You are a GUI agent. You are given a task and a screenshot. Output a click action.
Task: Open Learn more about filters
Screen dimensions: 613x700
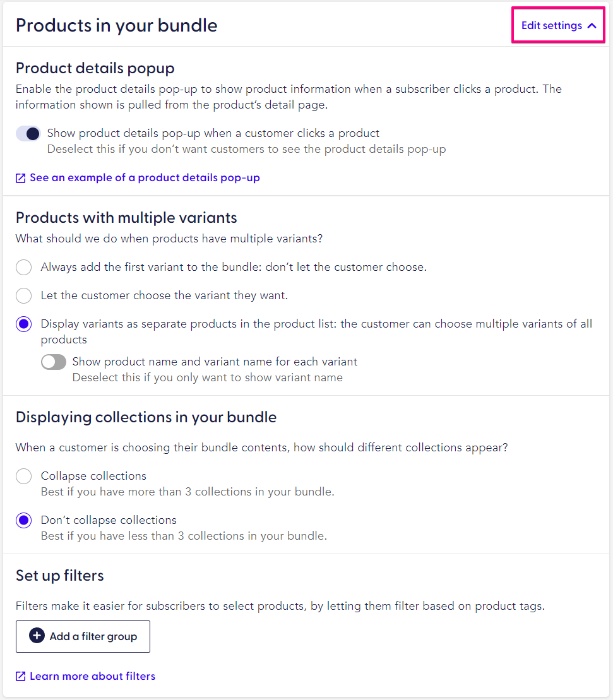[x=90, y=676]
